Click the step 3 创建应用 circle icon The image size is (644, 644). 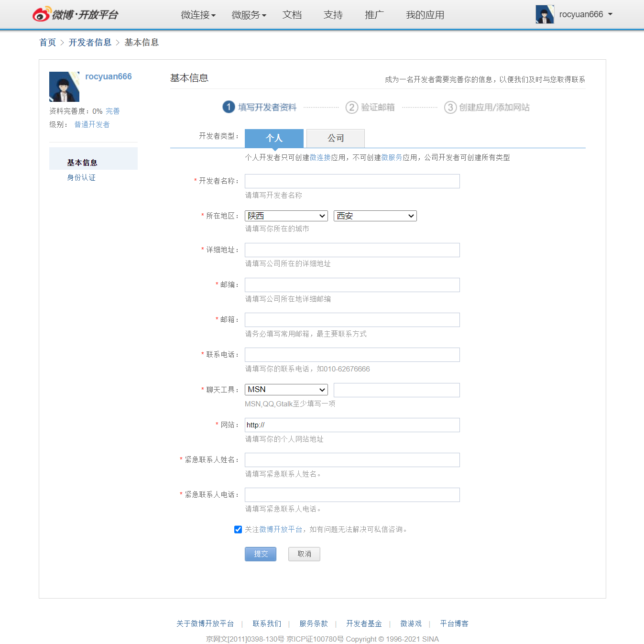(450, 107)
